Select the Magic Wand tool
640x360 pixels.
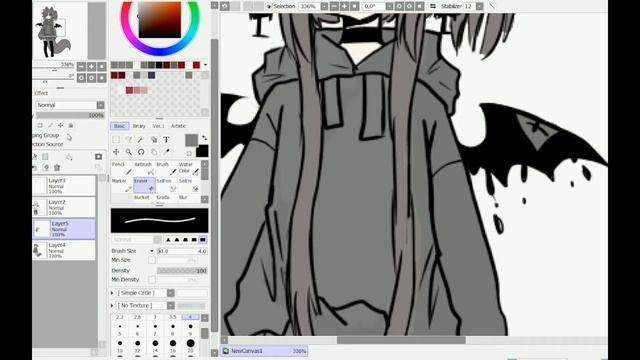coord(141,140)
